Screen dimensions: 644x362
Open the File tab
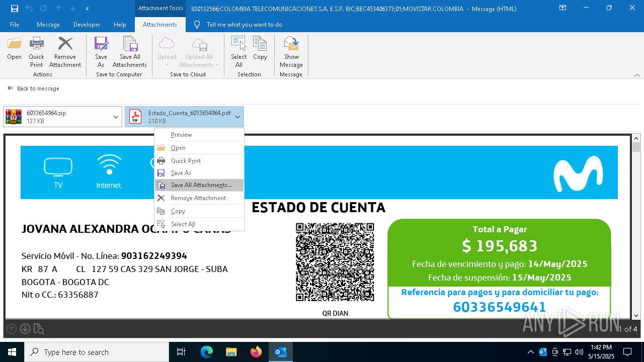[15, 25]
